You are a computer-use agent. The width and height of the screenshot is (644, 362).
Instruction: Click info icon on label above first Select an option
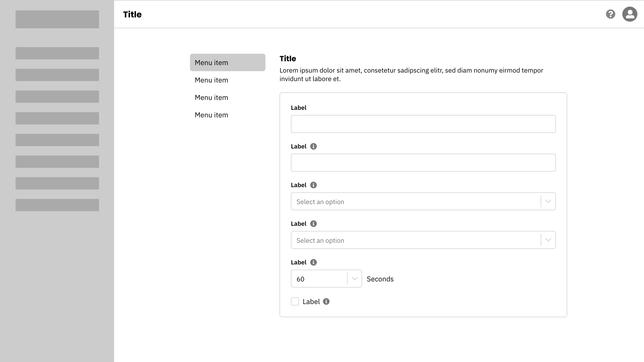click(x=313, y=185)
